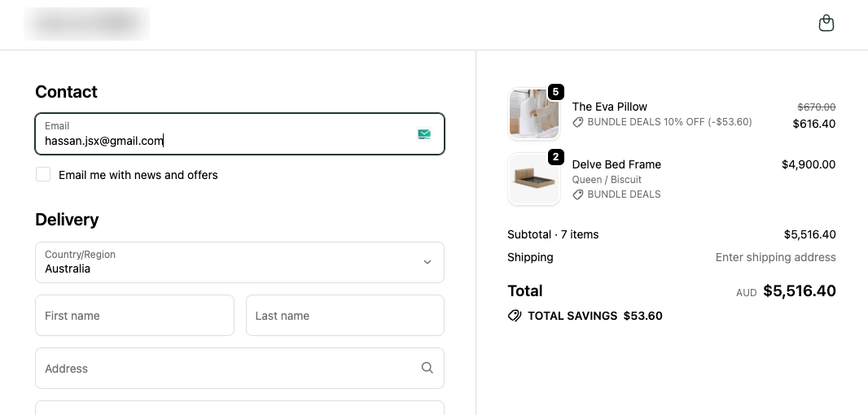This screenshot has width=868, height=415.
Task: Click Delve Bed Frame product name
Action: pyautogui.click(x=616, y=164)
